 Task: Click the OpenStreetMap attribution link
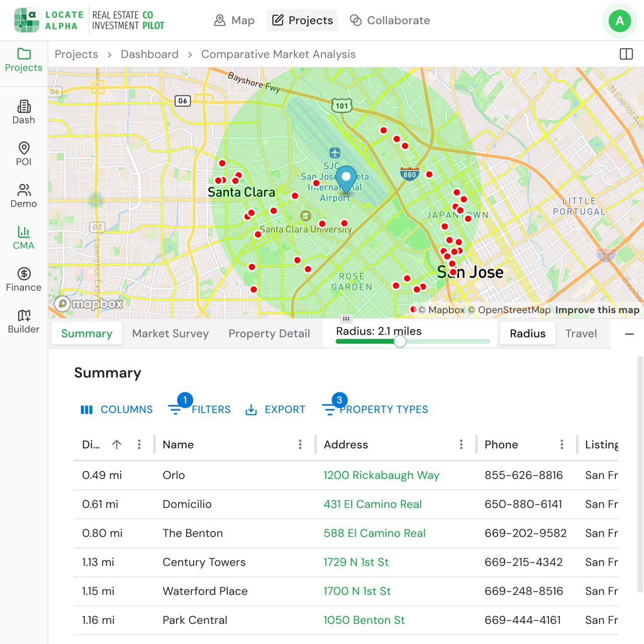point(509,310)
